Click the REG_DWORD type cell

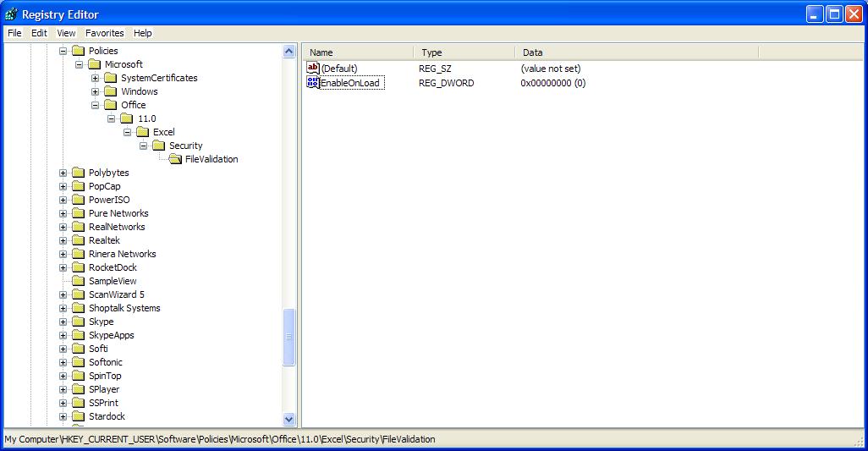pyautogui.click(x=446, y=84)
